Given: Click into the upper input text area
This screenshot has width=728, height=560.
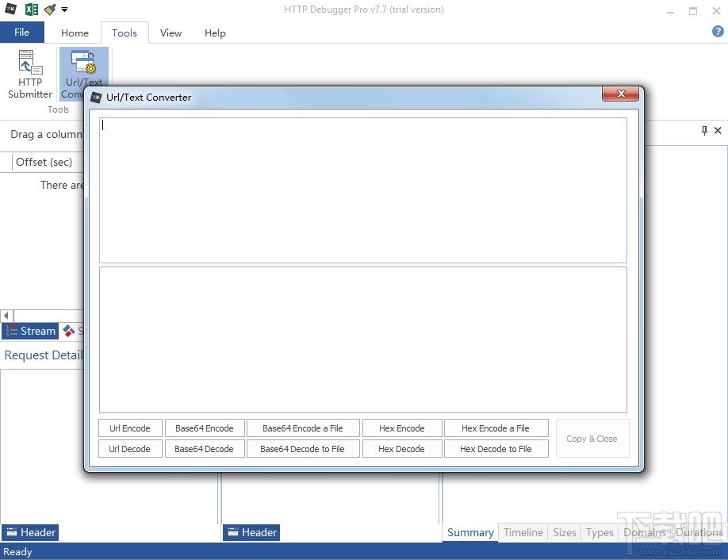Looking at the screenshot, I should tap(363, 190).
